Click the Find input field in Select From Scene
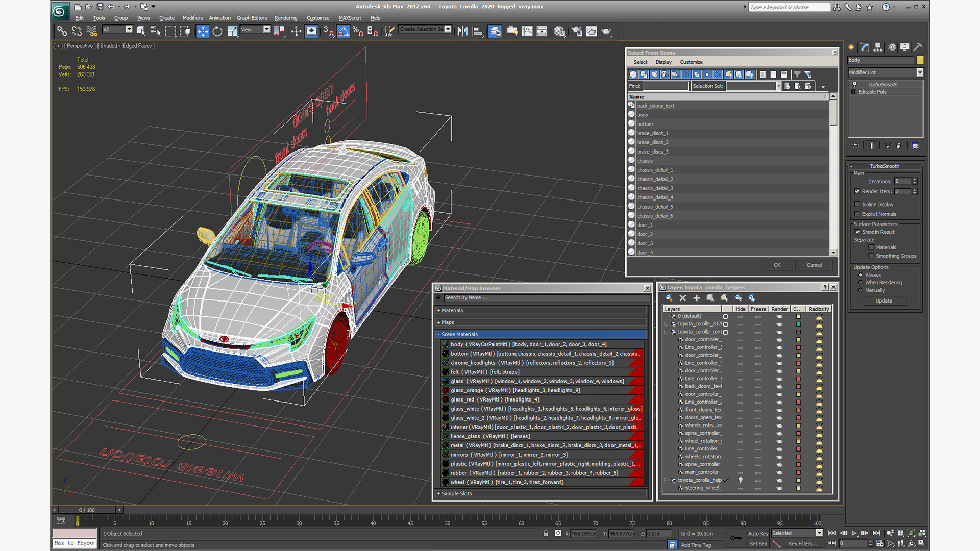980x551 pixels. [666, 86]
